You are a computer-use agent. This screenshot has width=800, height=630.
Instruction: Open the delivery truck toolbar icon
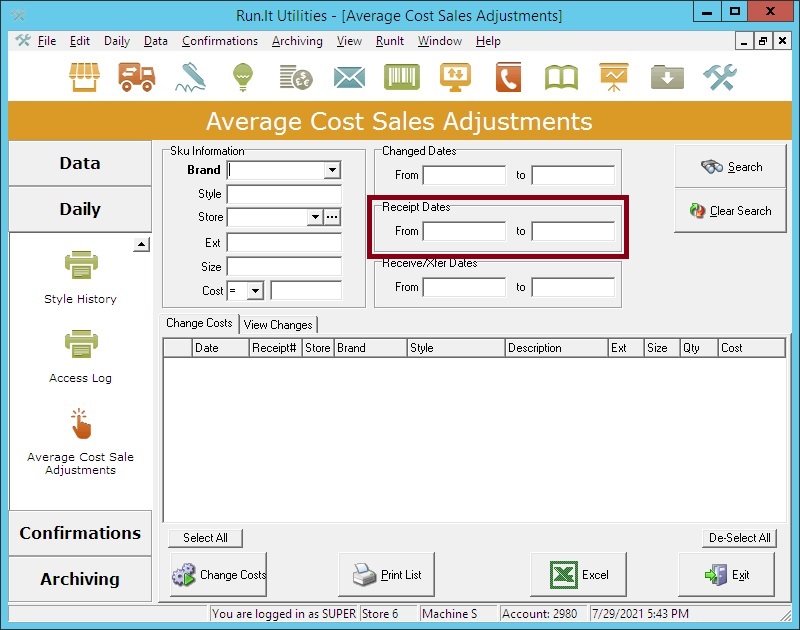pyautogui.click(x=136, y=78)
